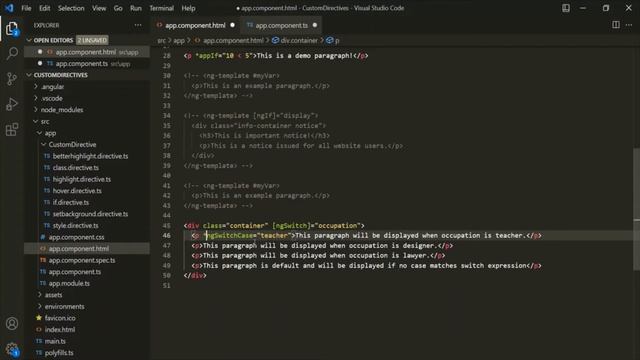The image size is (640, 360).
Task: Open the Manage gear icon
Action: (12, 349)
